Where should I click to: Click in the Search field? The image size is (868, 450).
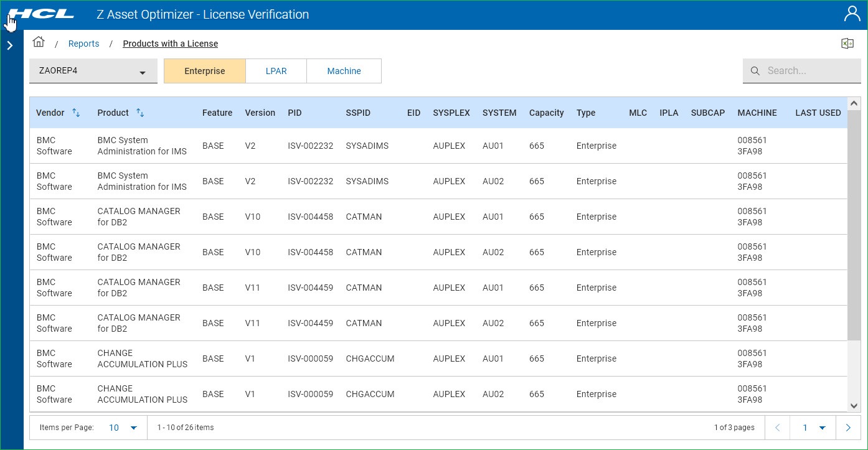(x=809, y=71)
